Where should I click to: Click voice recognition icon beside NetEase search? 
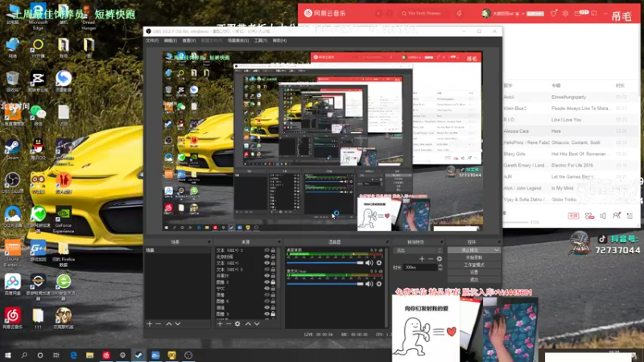[x=459, y=14]
